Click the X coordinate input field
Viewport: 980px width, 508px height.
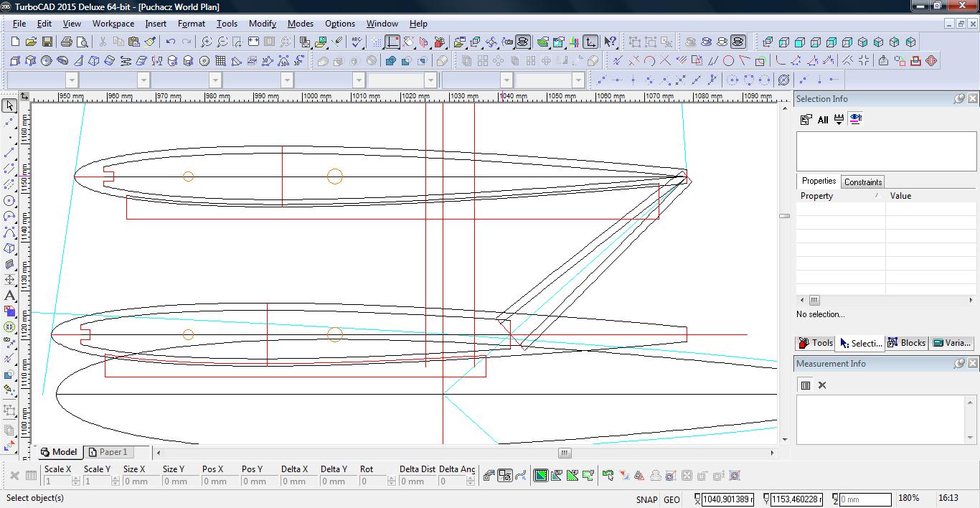tap(727, 499)
